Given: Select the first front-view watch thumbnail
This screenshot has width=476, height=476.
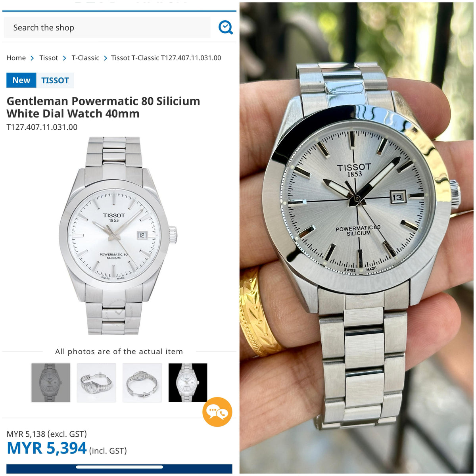Looking at the screenshot, I should click(x=51, y=383).
